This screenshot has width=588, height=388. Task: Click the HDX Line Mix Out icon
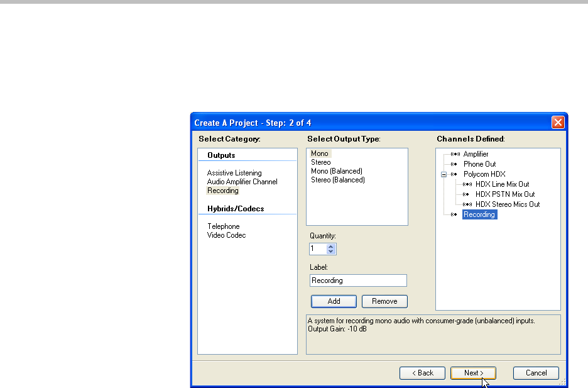(467, 184)
